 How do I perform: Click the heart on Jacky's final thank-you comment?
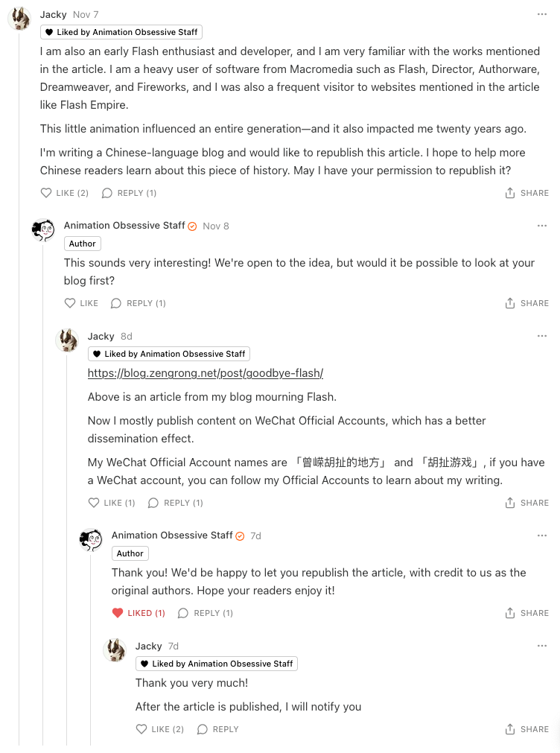pyautogui.click(x=141, y=729)
